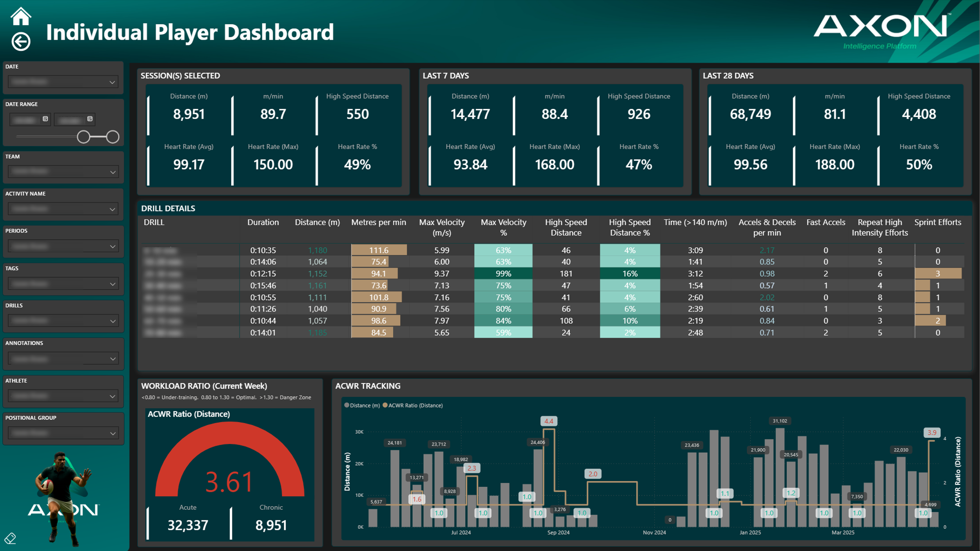Toggle the Distance (m) legend marker
Viewport: 980px width, 551px height.
347,405
